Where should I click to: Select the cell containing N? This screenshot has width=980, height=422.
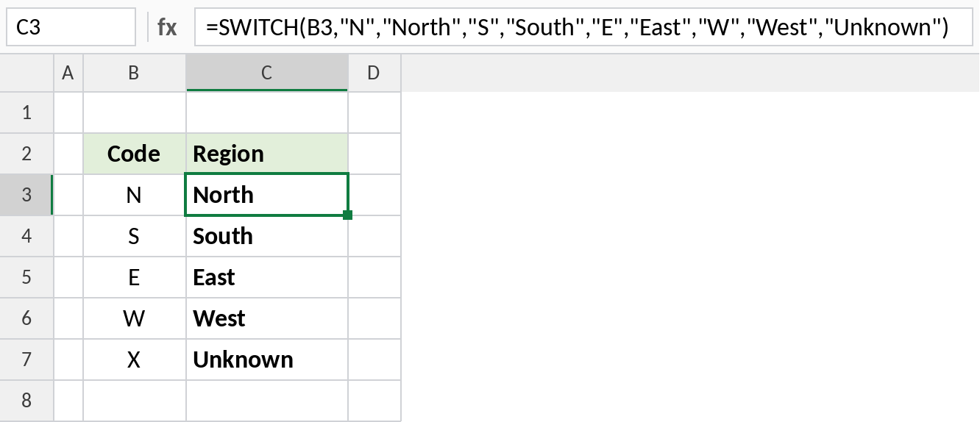pyautogui.click(x=134, y=195)
